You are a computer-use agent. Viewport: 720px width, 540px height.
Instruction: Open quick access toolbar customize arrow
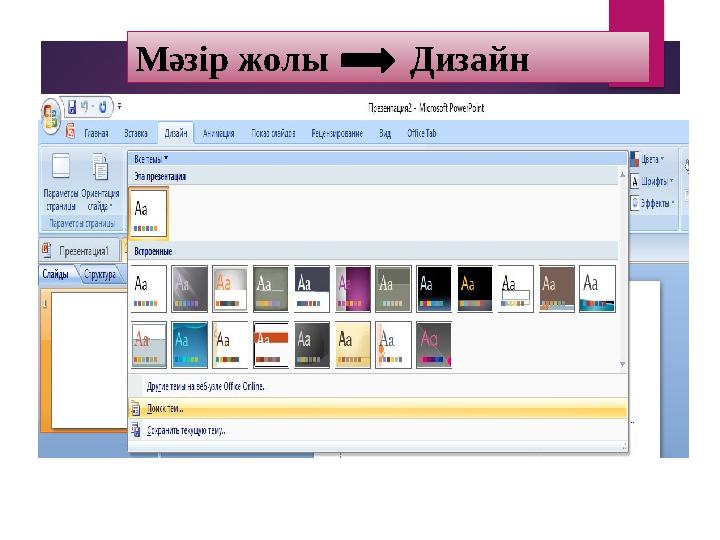coord(119,107)
